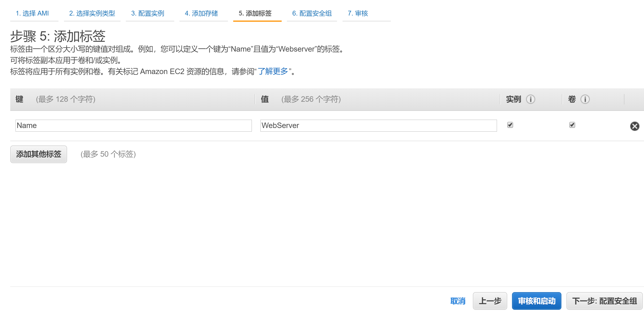The width and height of the screenshot is (644, 316).
Task: Switch to 2. 选择实例类型 tab
Action: pos(92,13)
